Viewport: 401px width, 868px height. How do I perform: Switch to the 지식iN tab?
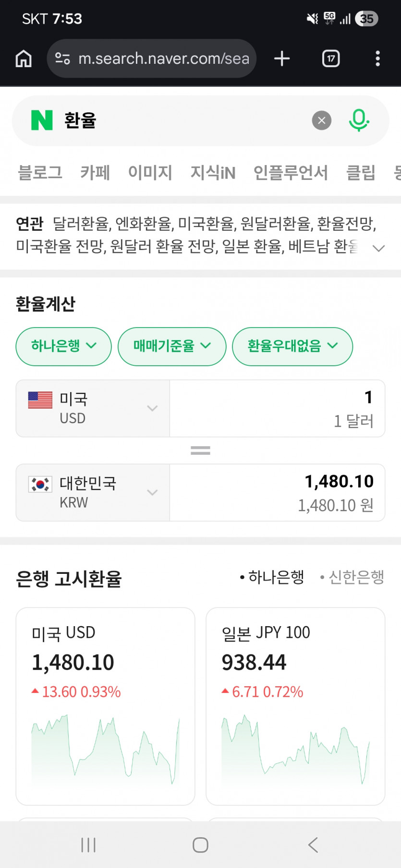(213, 173)
